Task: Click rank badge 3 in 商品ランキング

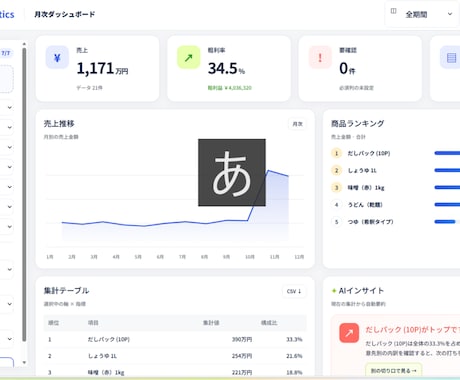Action: (336, 188)
